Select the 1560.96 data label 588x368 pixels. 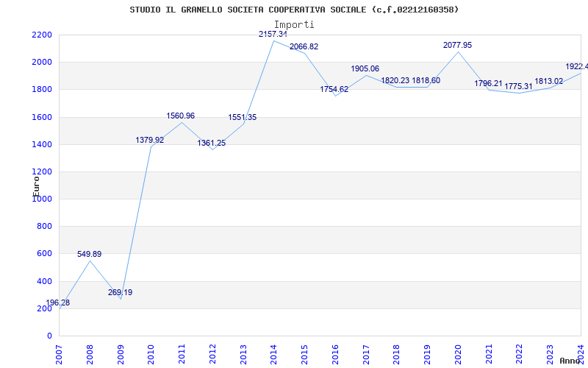tap(180, 116)
